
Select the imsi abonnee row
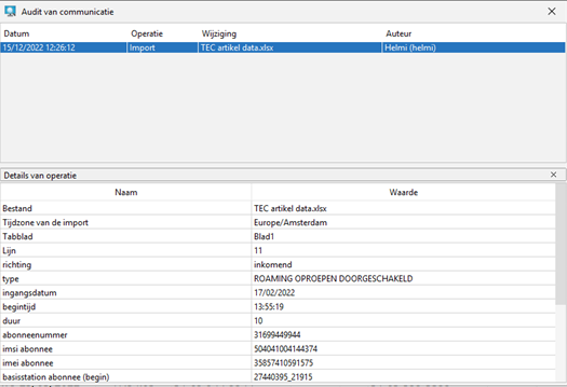coord(278,349)
